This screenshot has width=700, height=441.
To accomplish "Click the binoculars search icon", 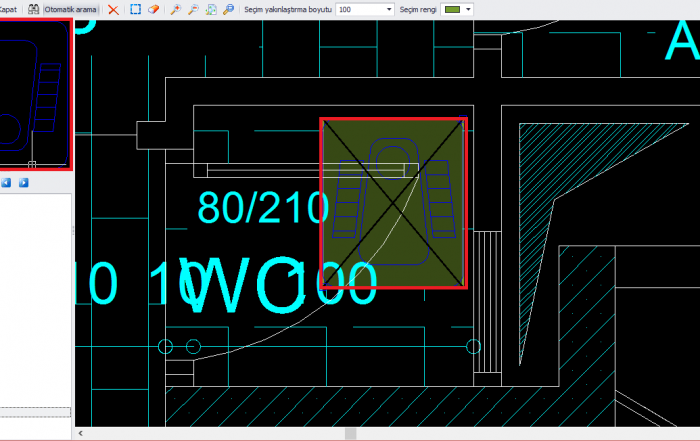I will [x=34, y=9].
